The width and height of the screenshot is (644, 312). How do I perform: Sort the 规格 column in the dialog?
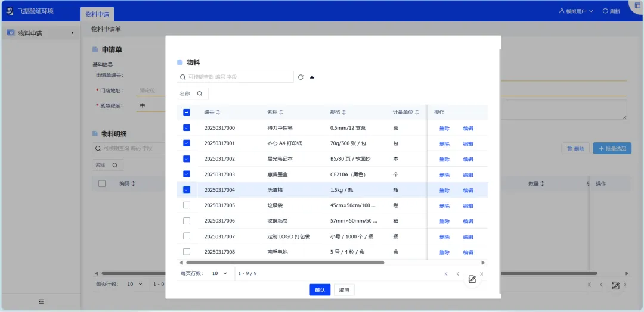tap(344, 112)
